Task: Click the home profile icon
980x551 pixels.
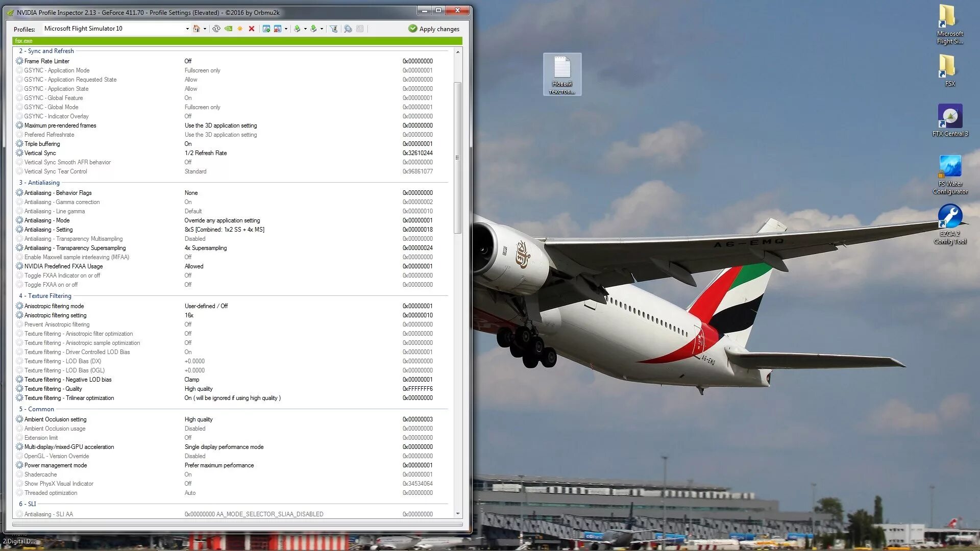Action: (x=196, y=29)
